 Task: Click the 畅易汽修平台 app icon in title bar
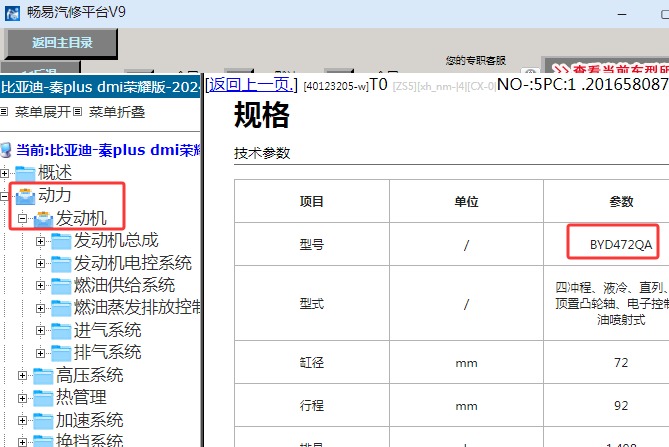pyautogui.click(x=12, y=13)
